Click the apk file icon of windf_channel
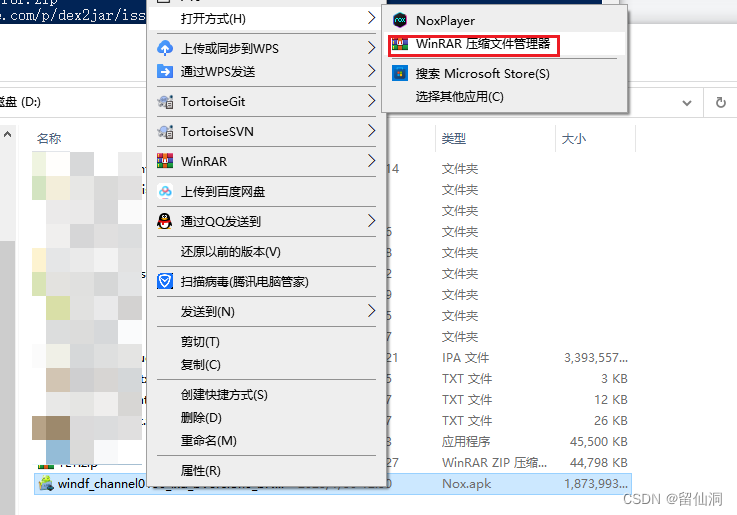 (46, 483)
